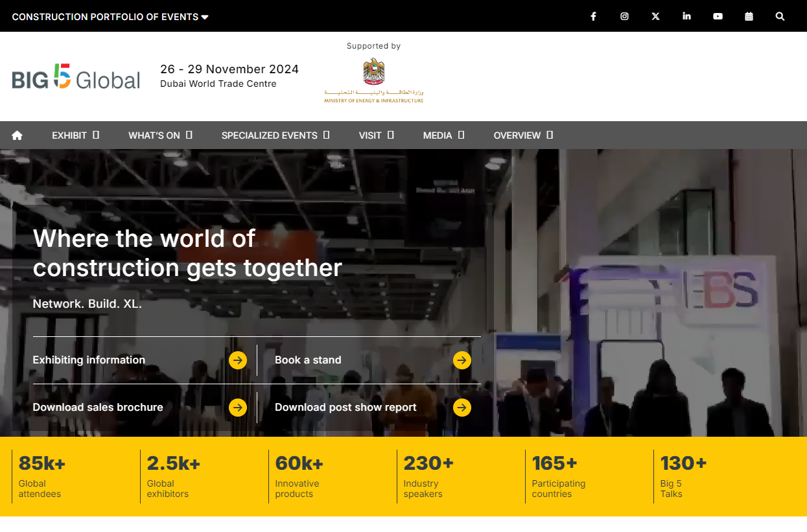Expand the What's On menu arrow
This screenshot has width=807, height=532.
coord(189,135)
